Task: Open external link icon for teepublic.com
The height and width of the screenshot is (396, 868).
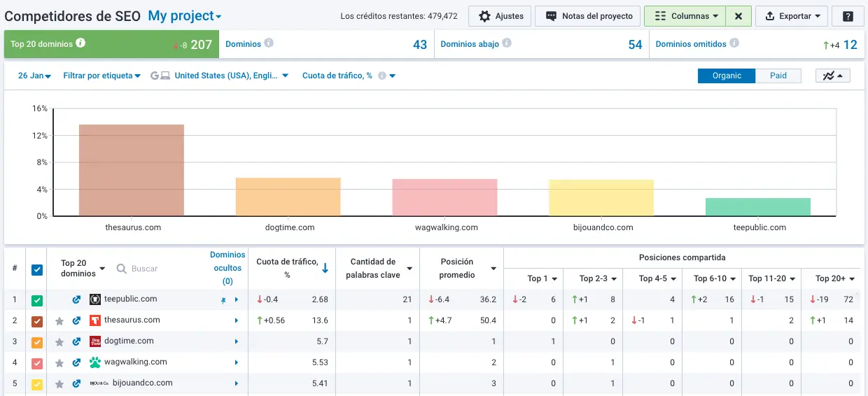Action: 77,299
